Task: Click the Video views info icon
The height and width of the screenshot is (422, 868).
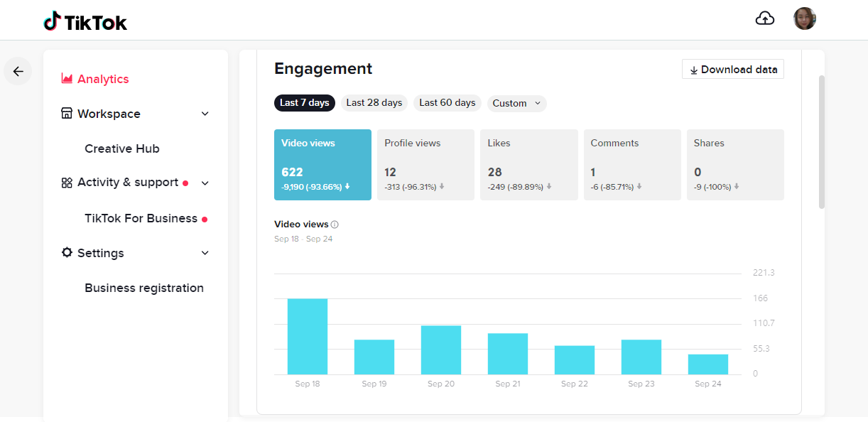Action: point(335,224)
